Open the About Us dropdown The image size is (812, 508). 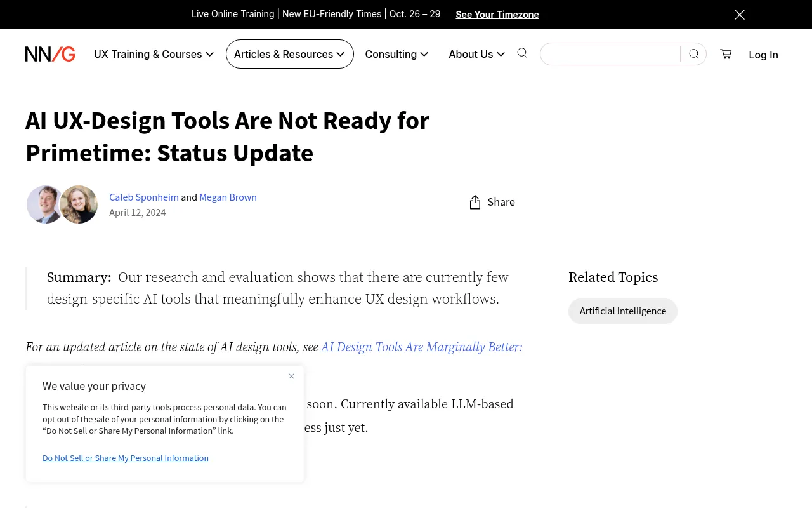click(476, 54)
